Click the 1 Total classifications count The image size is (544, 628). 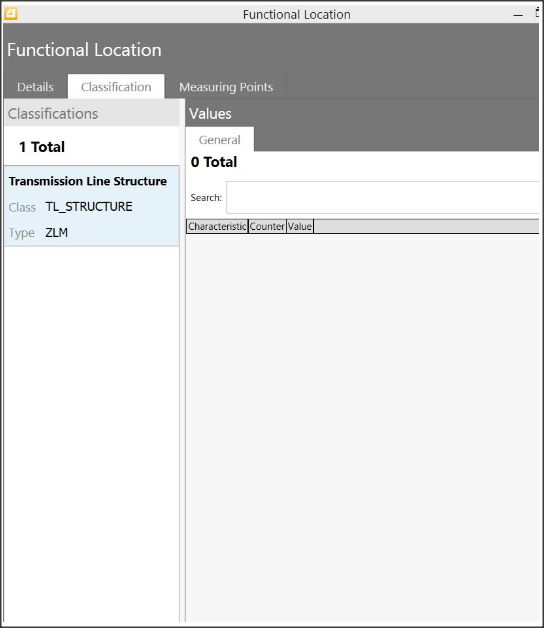[42, 147]
